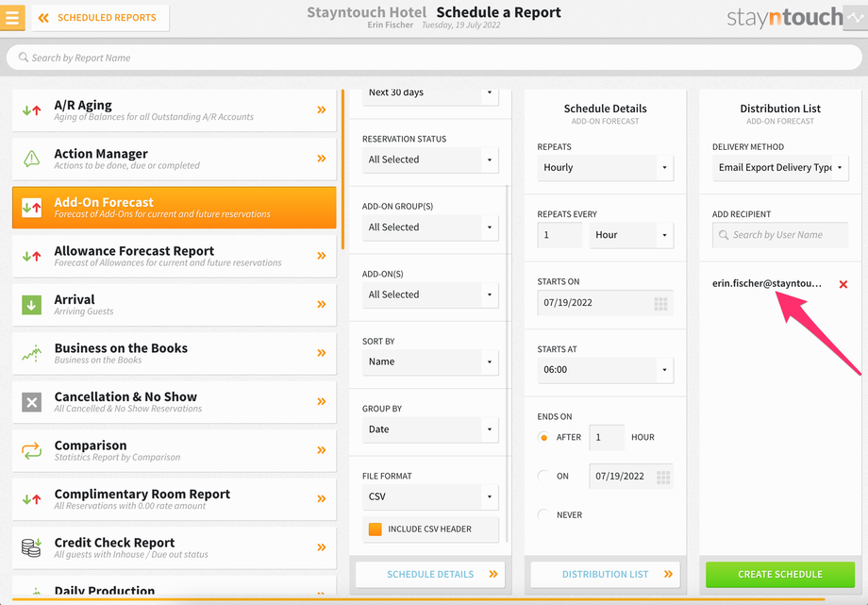The image size is (868, 605).
Task: Click the Add-On Forecast arrows icon
Action: 31,208
